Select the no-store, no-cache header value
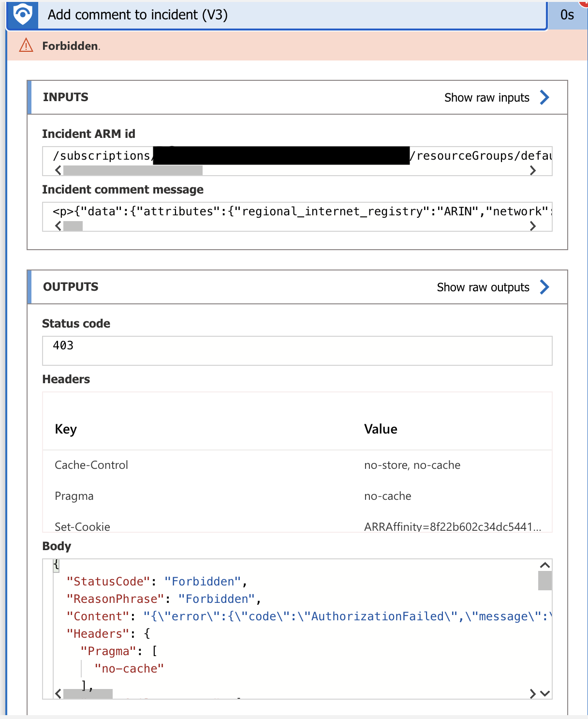Screen dimensions: 588x719 [x=412, y=465]
